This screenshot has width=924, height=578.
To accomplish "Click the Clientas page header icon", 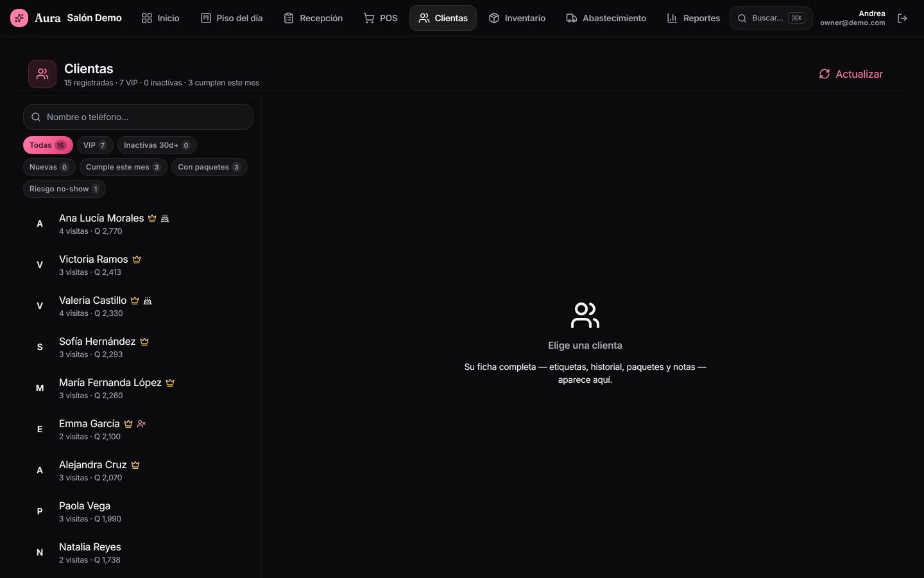I will pos(42,74).
